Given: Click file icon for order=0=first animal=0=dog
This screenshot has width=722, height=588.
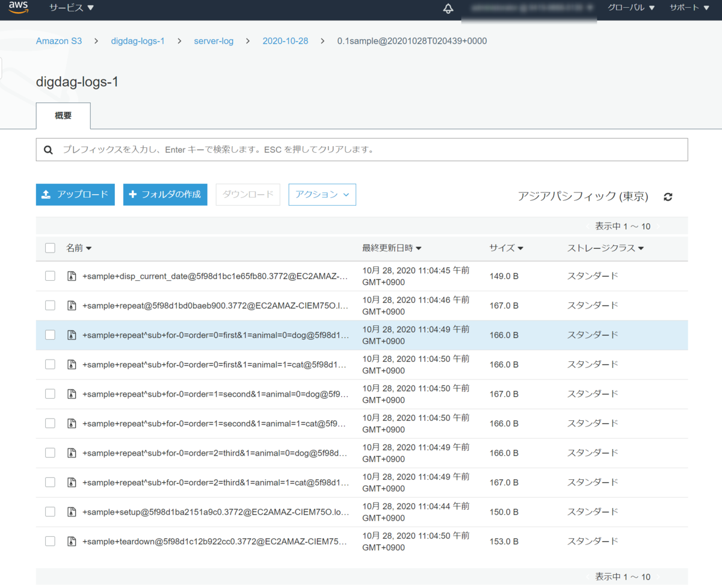Looking at the screenshot, I should 72,335.
